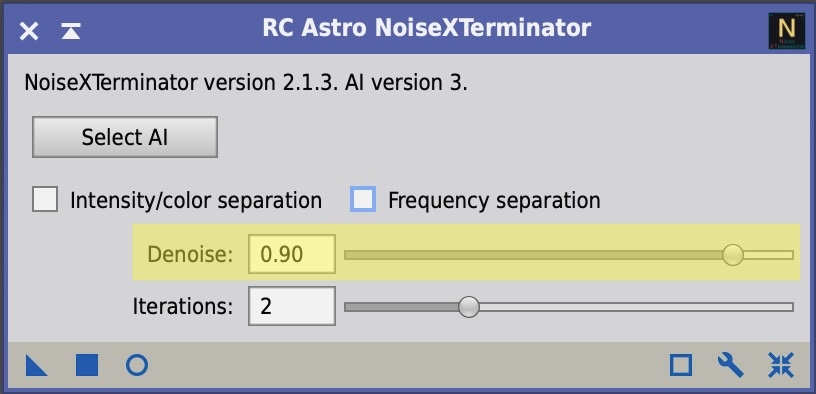Click into the Denoise value field

coord(292,254)
